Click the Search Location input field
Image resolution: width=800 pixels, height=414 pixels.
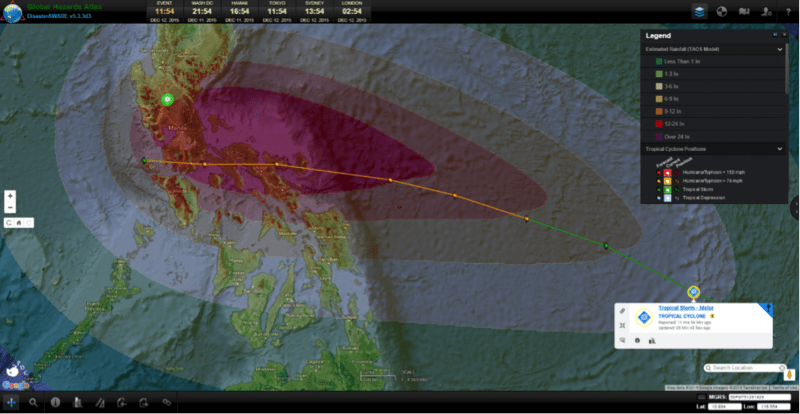pos(744,368)
